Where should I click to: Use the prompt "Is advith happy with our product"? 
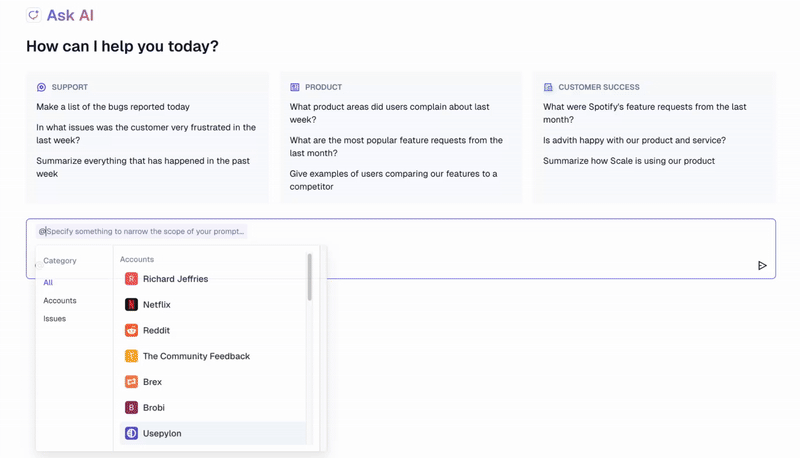(634, 140)
